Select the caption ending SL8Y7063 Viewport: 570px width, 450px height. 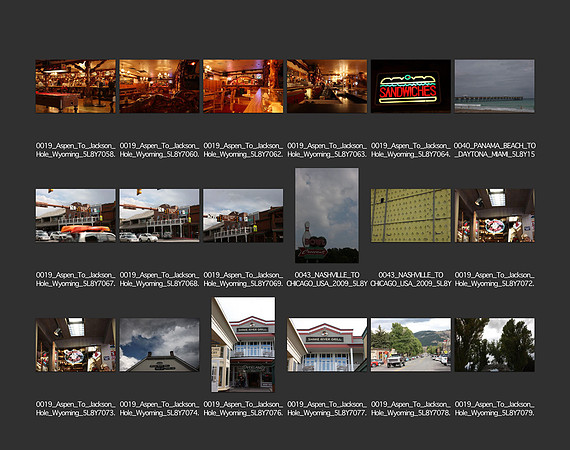coord(327,150)
